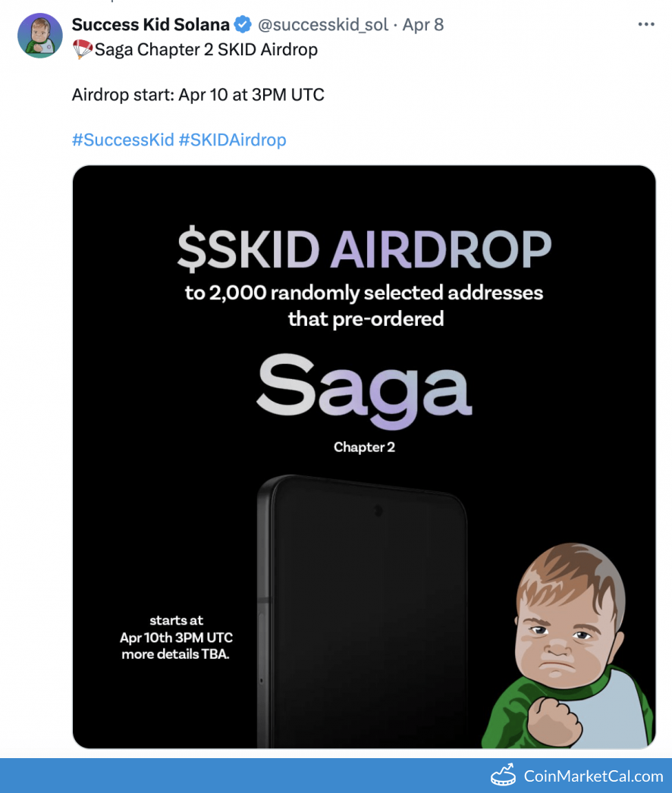Click the CoinMarketCal calendar logo icon

coord(501,776)
